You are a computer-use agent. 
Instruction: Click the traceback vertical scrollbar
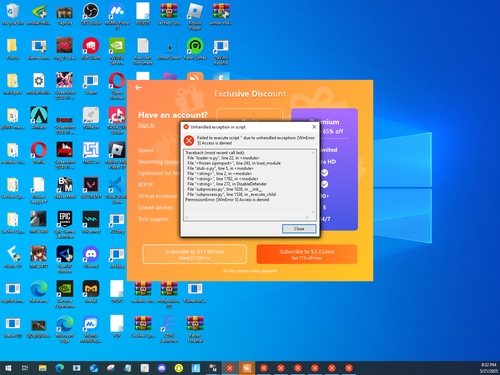[x=313, y=182]
